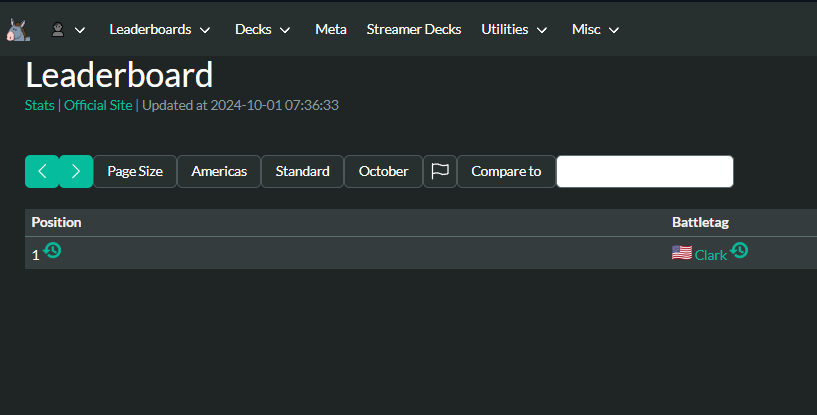This screenshot has width=817, height=415.
Task: Go to previous leaderboard page
Action: click(x=42, y=172)
